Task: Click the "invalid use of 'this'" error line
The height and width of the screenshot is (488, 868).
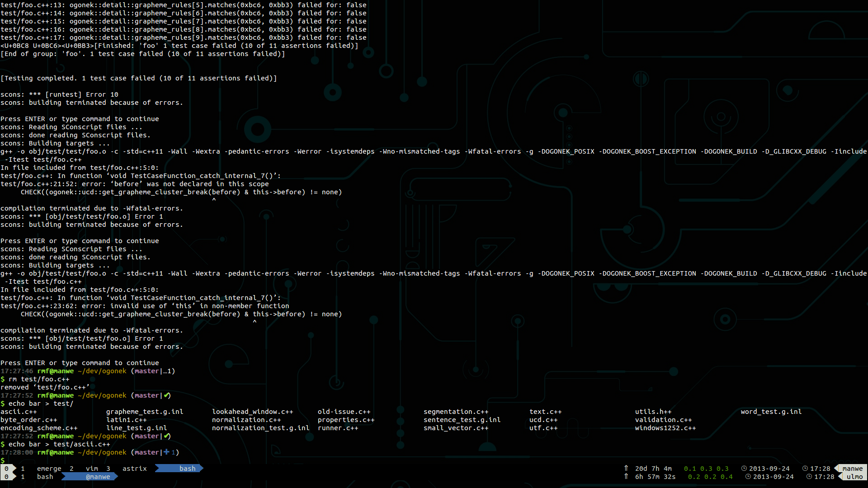Action: click(x=145, y=306)
